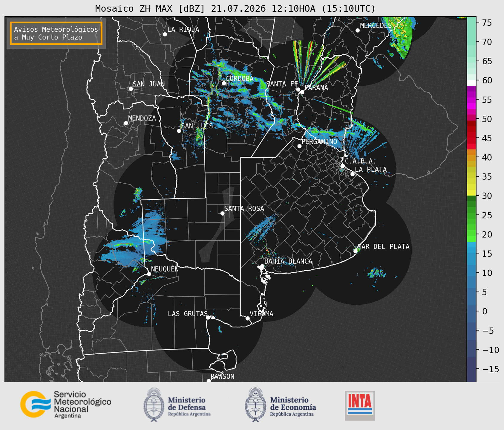Click the 55 dBZ magenta band on color scale
This screenshot has width=504, height=430.
coord(471,100)
